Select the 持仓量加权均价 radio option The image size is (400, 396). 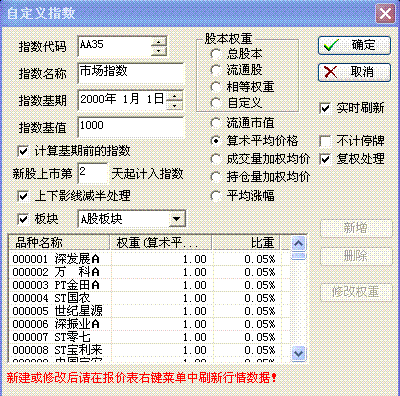point(260,177)
